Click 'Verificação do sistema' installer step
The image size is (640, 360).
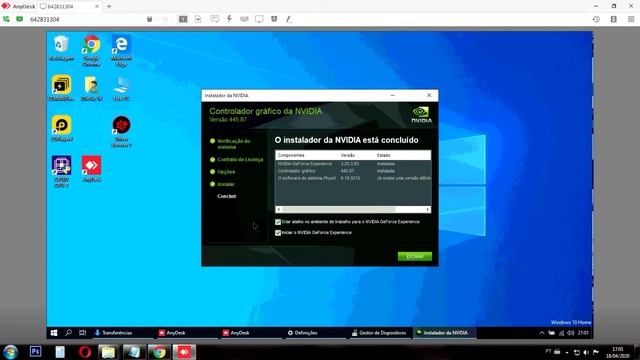click(x=233, y=144)
